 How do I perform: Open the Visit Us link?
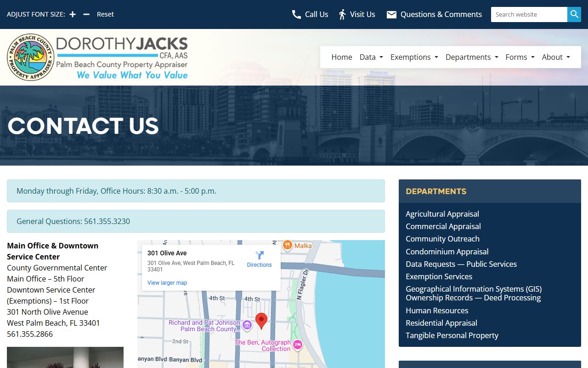tap(357, 14)
